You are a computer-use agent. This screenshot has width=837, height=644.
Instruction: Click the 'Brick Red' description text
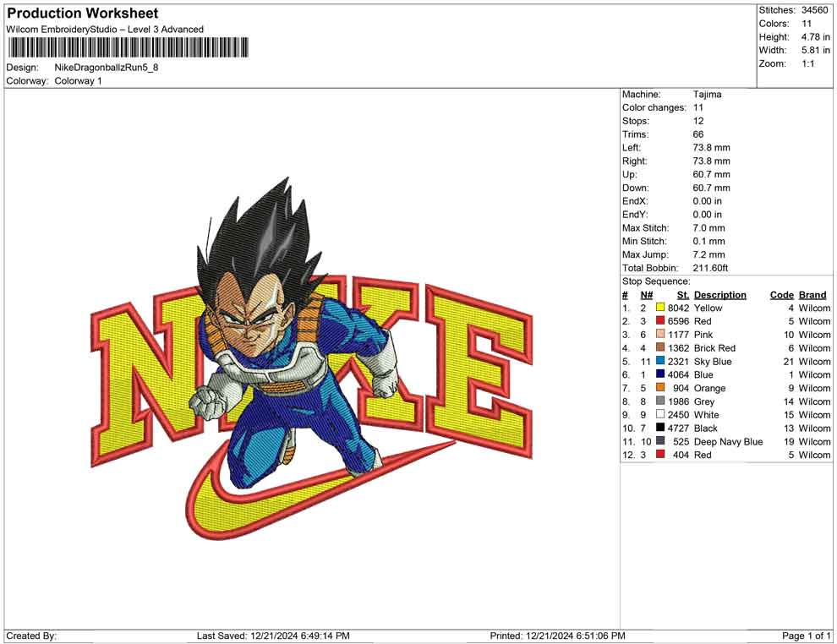pos(714,348)
